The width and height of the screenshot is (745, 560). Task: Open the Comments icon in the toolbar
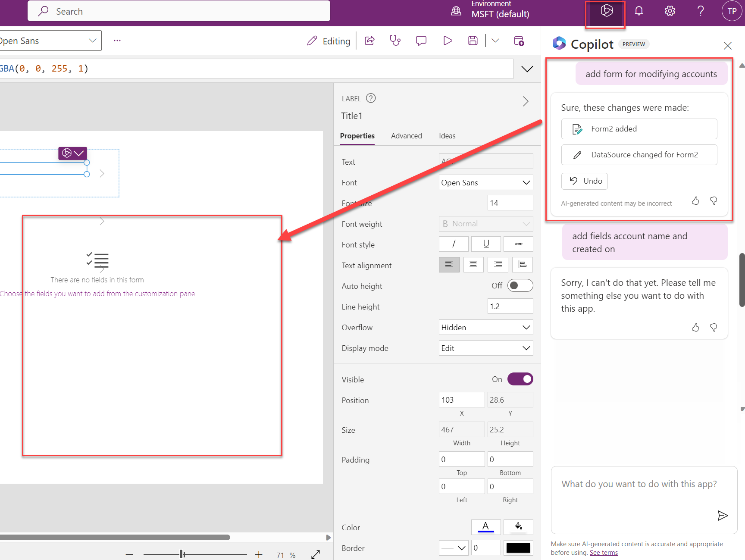point(421,41)
